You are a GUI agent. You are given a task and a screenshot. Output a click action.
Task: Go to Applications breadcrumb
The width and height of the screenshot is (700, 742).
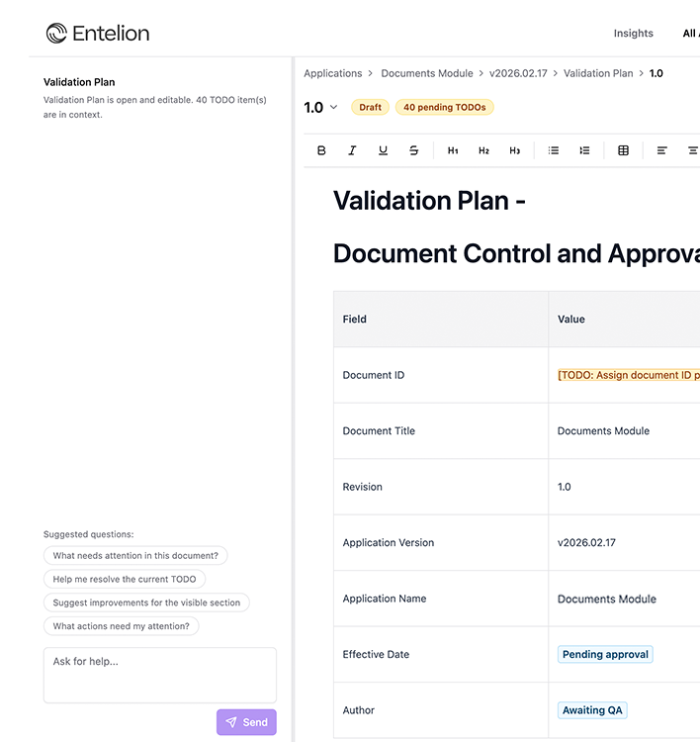pos(333,73)
